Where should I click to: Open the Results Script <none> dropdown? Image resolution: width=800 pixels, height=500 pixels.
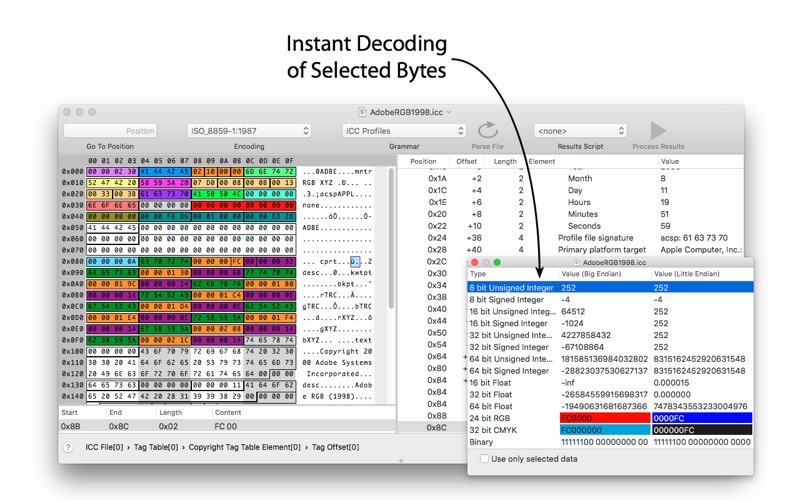pos(580,131)
